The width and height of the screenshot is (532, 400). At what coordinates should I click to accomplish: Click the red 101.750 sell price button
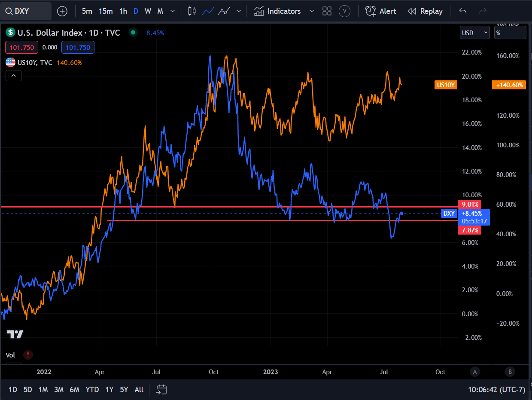tap(22, 47)
